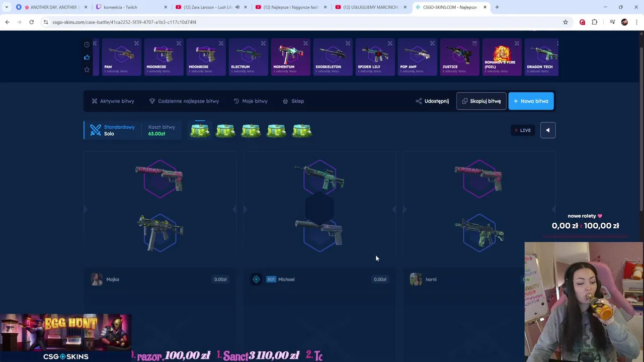Click horni's bottom green rifle skin
644x362 pixels.
click(479, 232)
